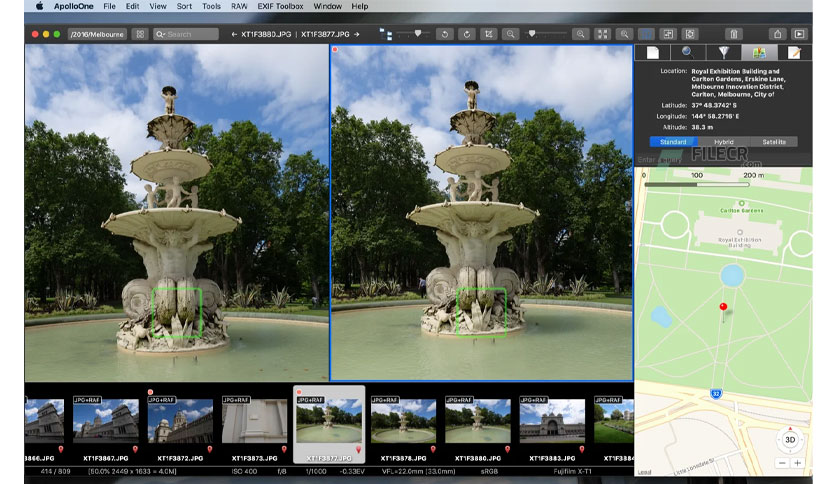Delete photo with trash icon

coord(734,34)
